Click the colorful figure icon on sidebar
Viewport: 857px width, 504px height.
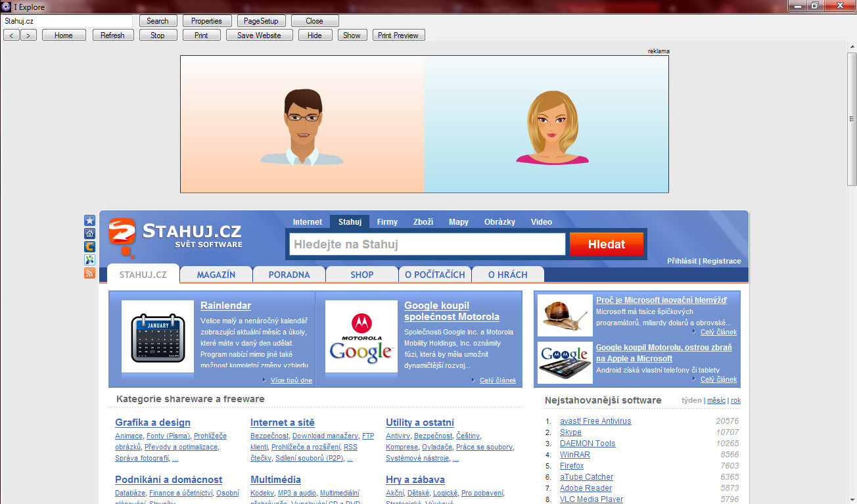click(89, 260)
